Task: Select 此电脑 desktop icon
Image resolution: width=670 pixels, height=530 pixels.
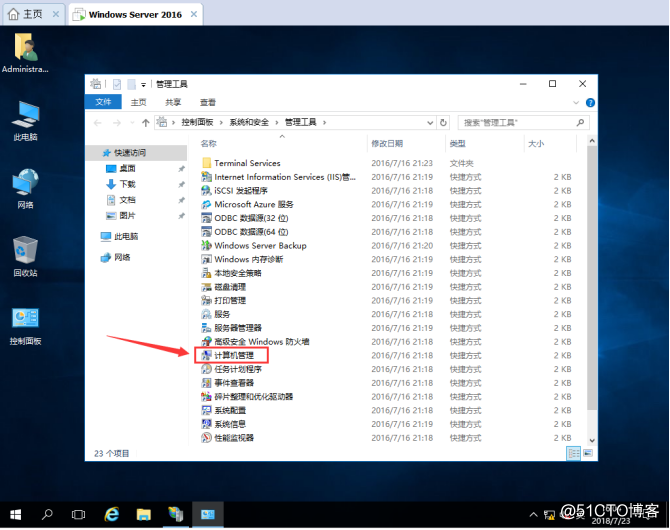Action: 26,115
